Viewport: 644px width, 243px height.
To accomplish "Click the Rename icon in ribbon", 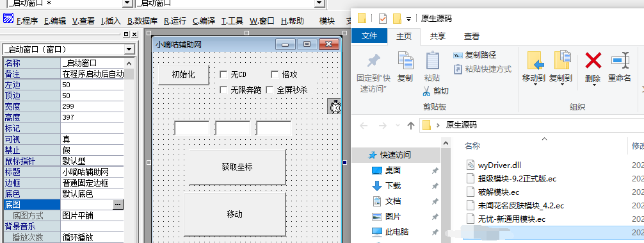I will coord(620,61).
